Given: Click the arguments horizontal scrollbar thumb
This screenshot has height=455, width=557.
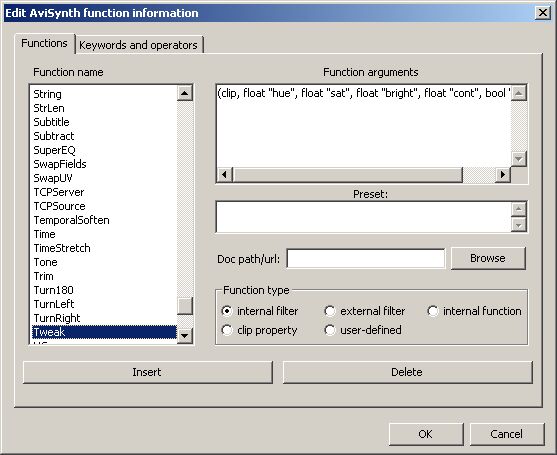Looking at the screenshot, I should (348, 175).
